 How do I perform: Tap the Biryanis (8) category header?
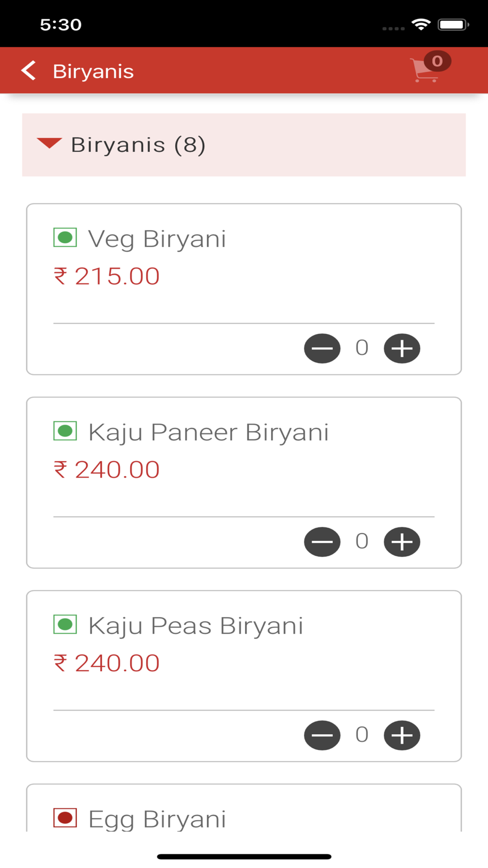coord(244,145)
